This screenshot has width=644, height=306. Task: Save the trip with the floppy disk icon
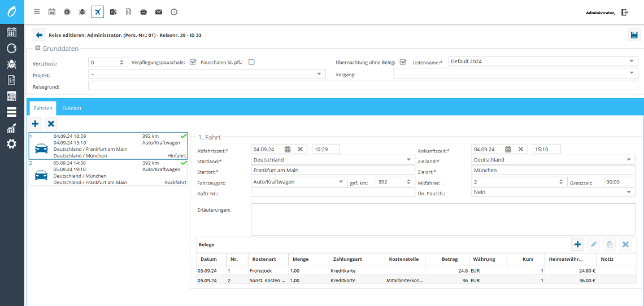(x=634, y=35)
